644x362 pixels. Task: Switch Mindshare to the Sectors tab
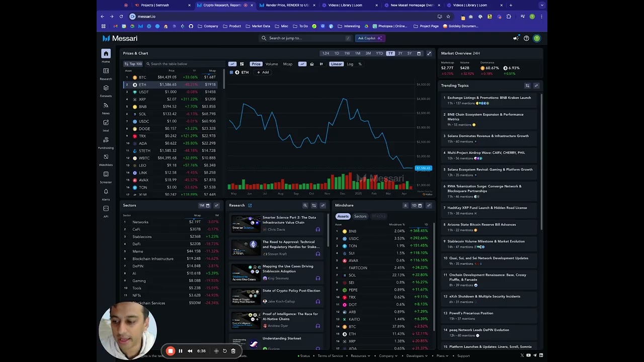(360, 217)
